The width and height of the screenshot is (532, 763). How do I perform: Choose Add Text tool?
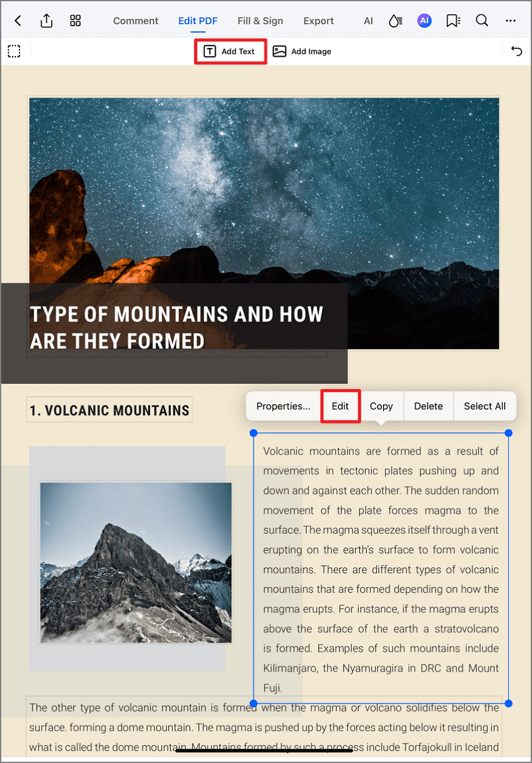coord(230,52)
